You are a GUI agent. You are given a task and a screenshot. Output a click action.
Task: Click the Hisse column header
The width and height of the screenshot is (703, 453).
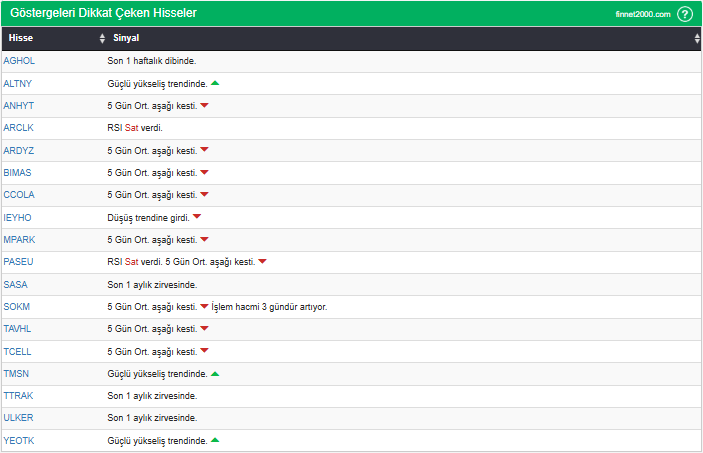(21, 38)
